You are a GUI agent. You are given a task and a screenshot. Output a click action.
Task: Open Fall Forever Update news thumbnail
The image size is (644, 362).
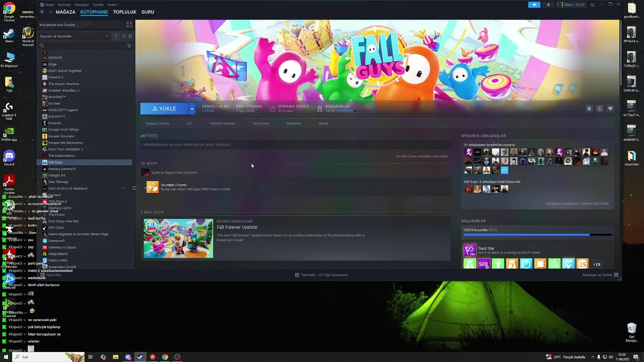click(178, 238)
